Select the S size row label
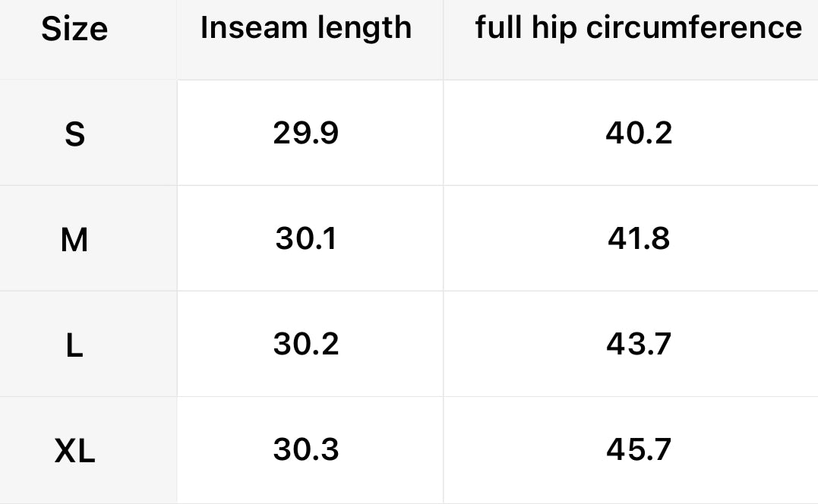The image size is (818, 504). click(74, 134)
